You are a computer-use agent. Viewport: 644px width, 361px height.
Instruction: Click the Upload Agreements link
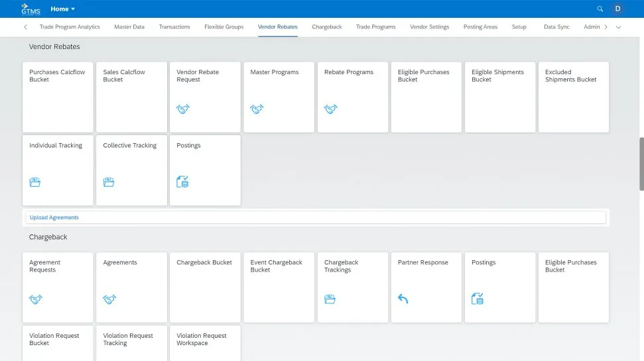tap(54, 217)
